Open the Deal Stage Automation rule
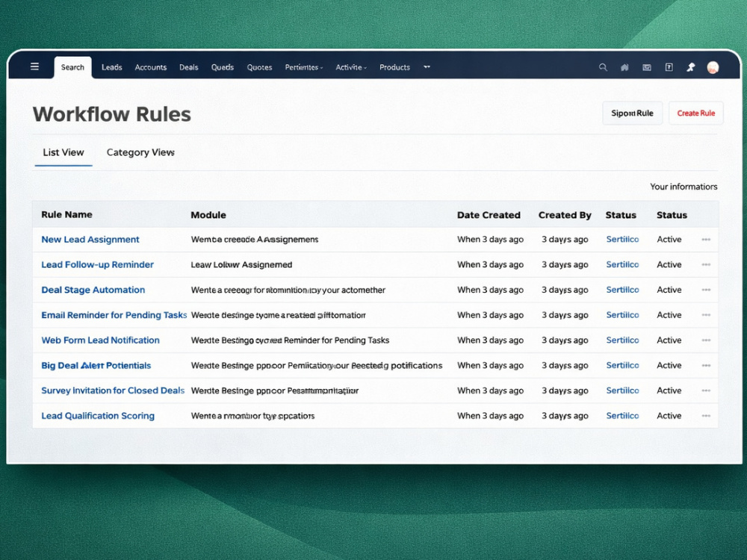The height and width of the screenshot is (560, 747). click(x=93, y=290)
